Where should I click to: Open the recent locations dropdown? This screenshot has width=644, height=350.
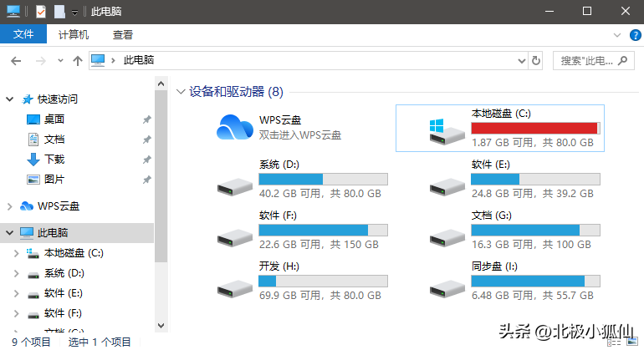[x=60, y=61]
